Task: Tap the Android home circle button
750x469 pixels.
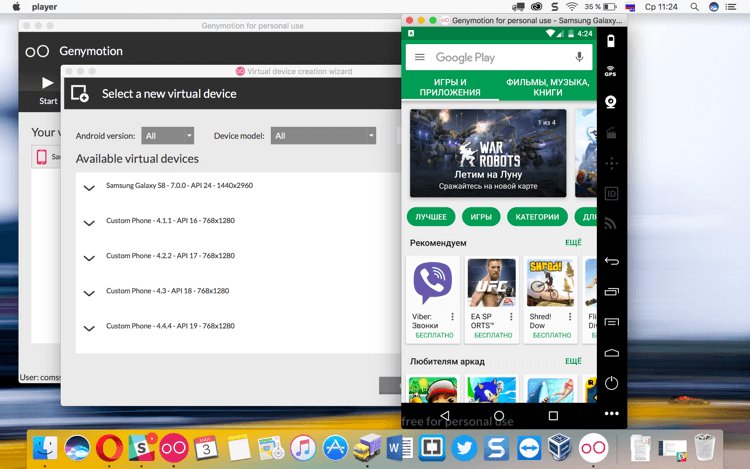Action: (499, 415)
